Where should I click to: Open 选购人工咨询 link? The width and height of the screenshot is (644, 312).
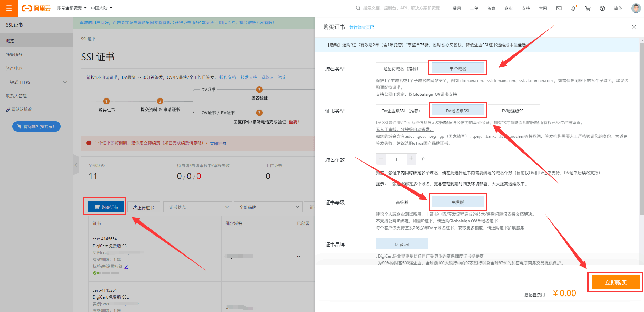[274, 77]
